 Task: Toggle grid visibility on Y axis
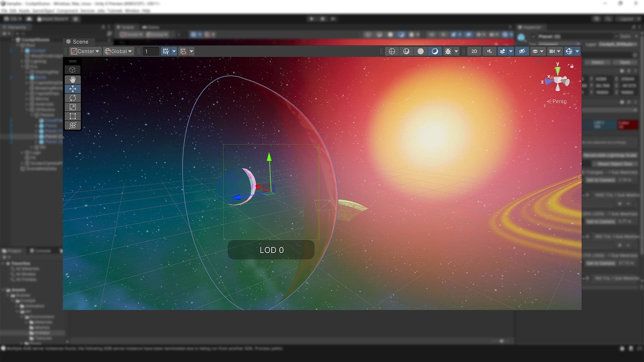point(166,51)
